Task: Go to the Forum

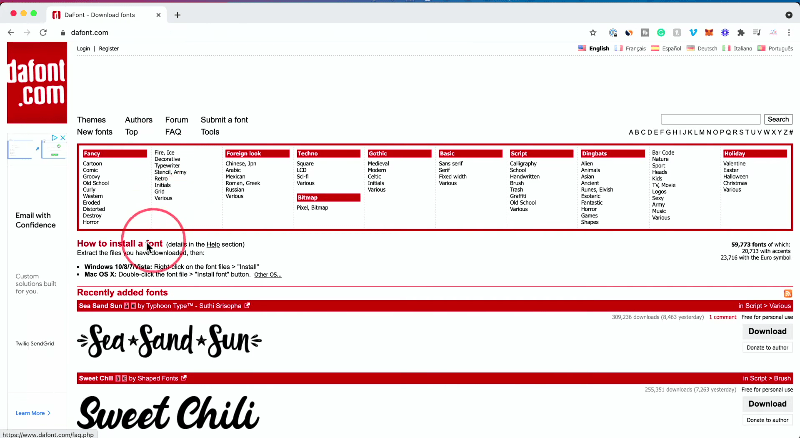Action: 177,120
